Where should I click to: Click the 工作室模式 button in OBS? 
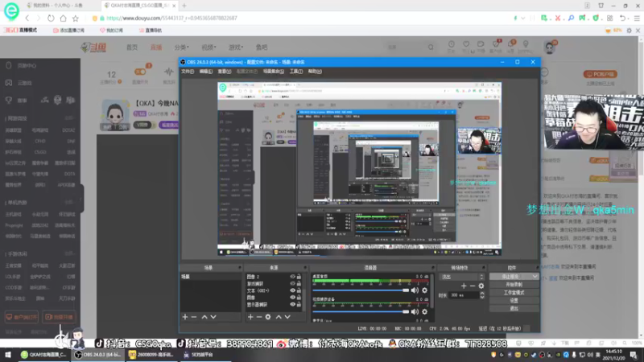click(x=514, y=293)
